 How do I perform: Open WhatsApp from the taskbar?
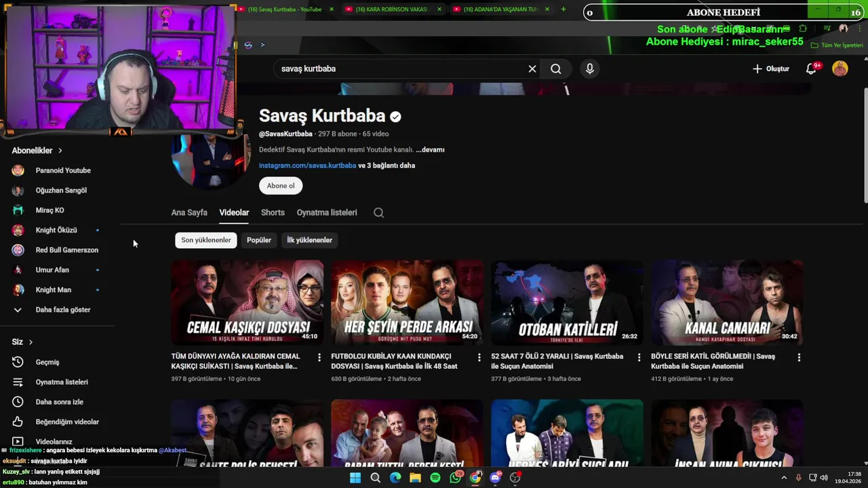pyautogui.click(x=456, y=478)
